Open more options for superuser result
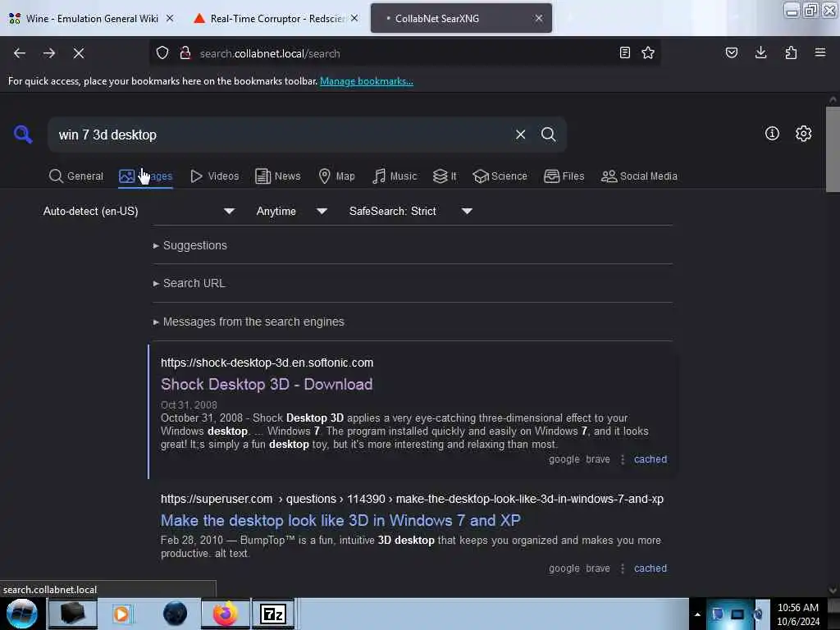 tap(623, 568)
